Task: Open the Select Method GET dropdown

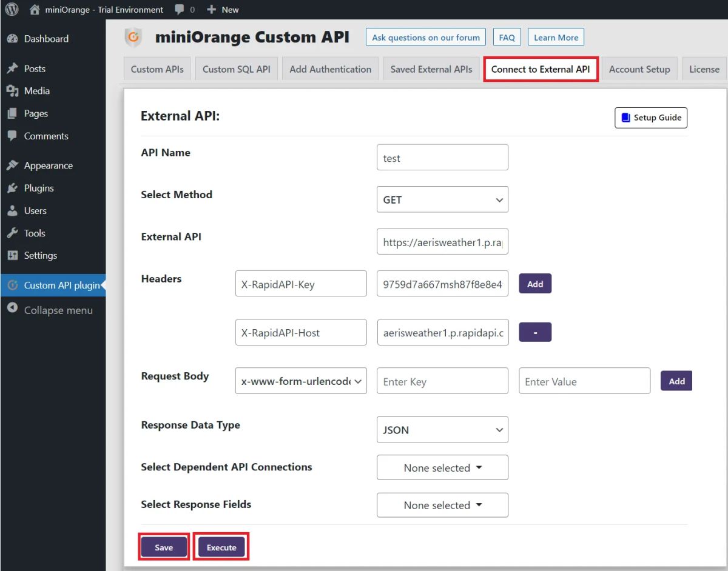Action: [x=442, y=199]
